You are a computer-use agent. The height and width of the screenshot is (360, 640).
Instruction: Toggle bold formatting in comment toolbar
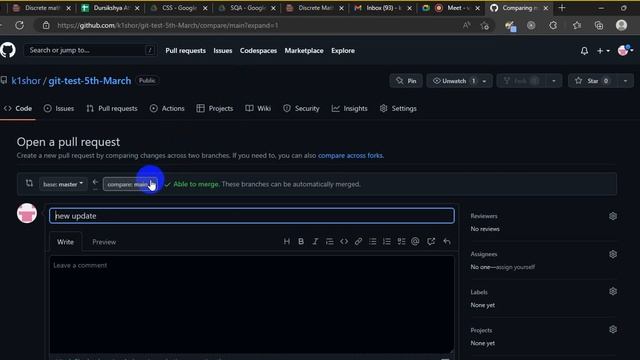(x=301, y=242)
